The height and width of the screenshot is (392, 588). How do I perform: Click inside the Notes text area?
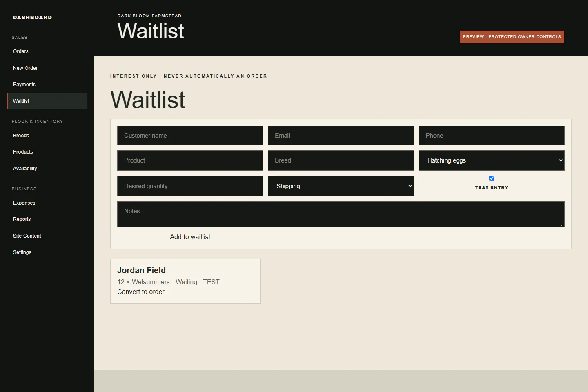coord(341,214)
